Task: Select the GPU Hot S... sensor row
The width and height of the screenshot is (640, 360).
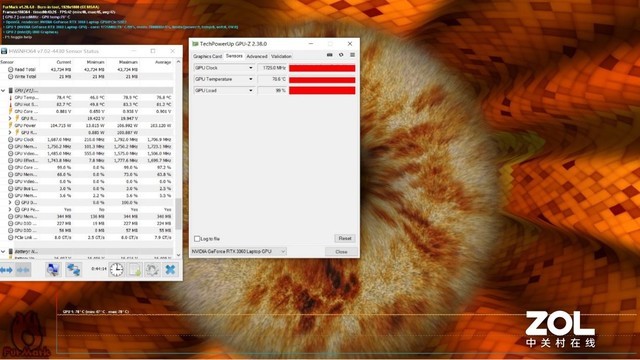Action: [88, 104]
